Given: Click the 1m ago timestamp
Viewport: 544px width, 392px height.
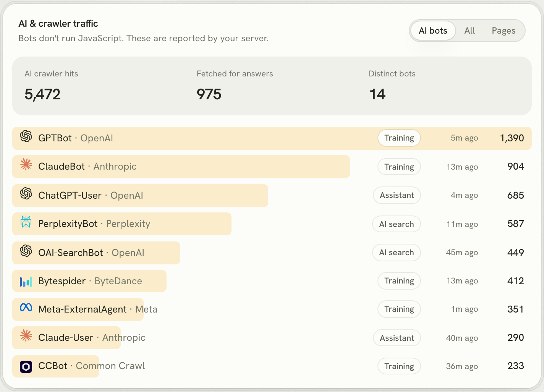Looking at the screenshot, I should pyautogui.click(x=465, y=309).
